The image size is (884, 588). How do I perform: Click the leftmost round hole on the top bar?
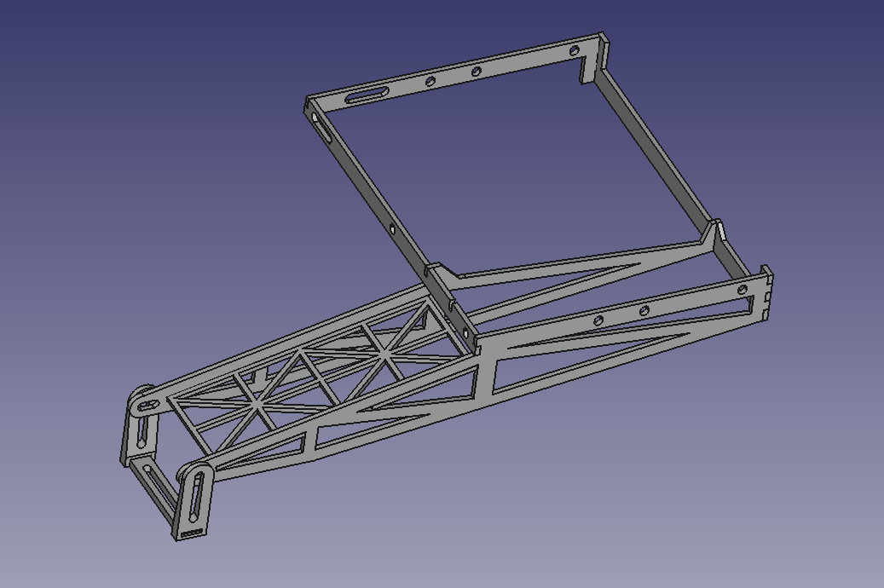pos(431,81)
